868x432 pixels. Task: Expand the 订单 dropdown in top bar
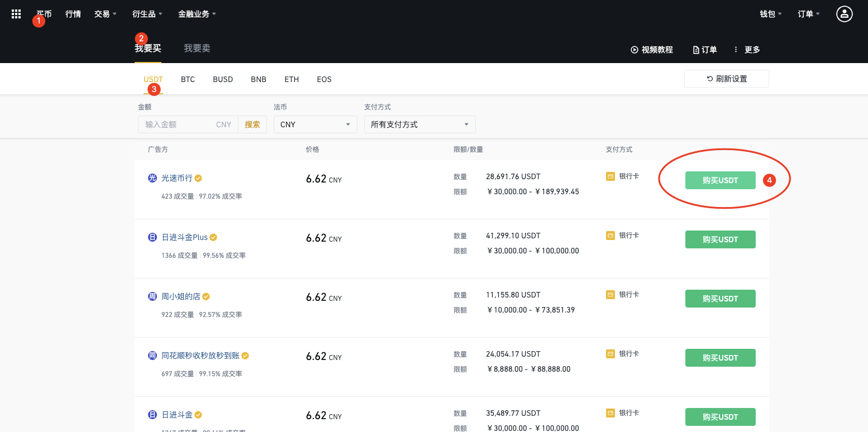(x=809, y=14)
